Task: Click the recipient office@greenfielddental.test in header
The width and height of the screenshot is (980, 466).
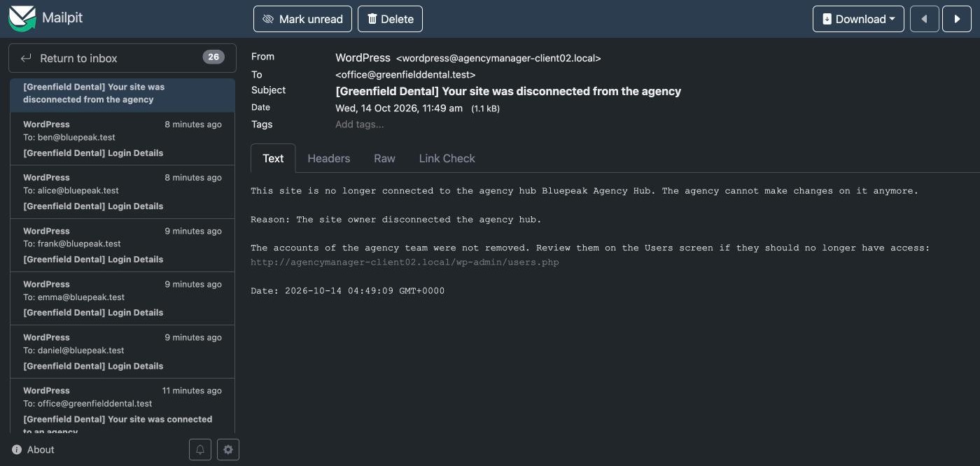Action: click(x=405, y=74)
